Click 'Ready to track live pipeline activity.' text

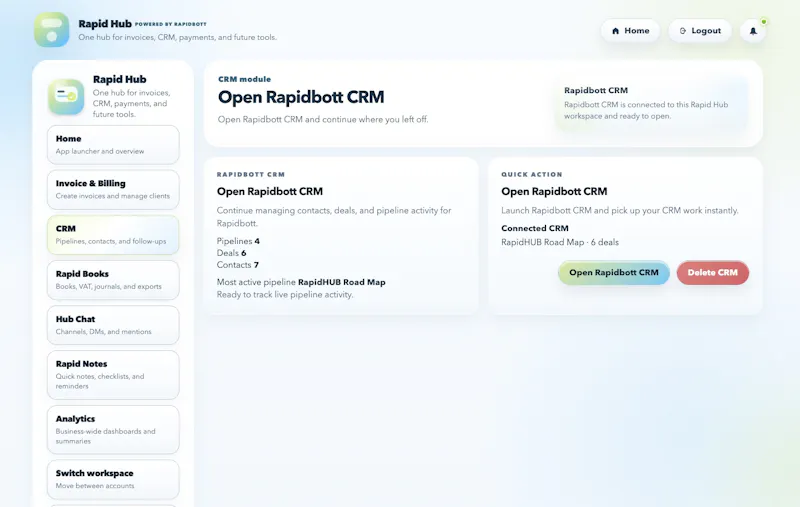(x=285, y=295)
